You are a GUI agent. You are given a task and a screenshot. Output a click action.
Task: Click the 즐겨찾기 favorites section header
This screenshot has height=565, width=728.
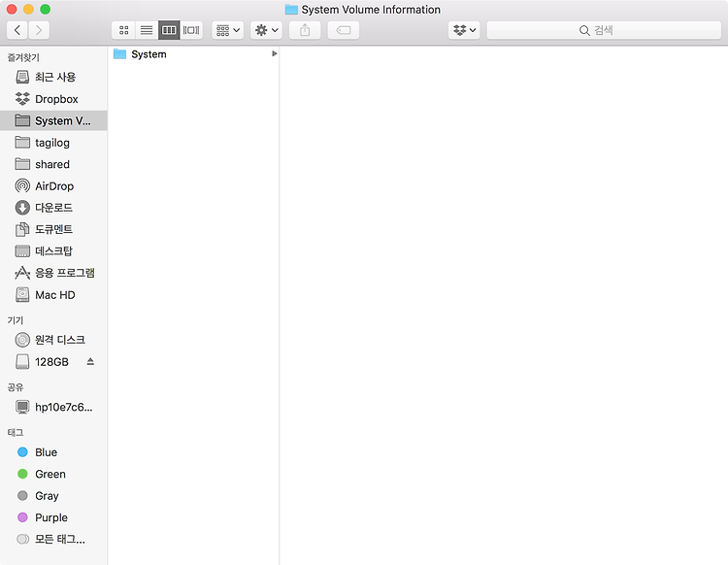pyautogui.click(x=23, y=57)
